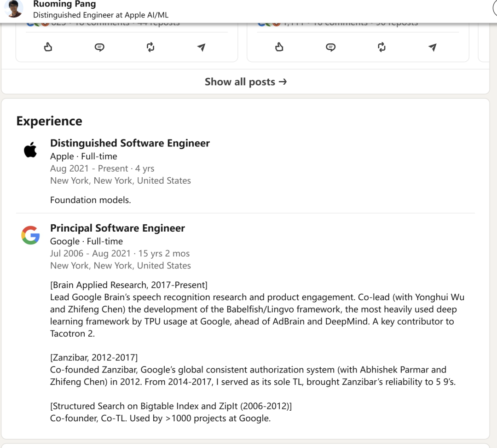The height and width of the screenshot is (448, 497).
Task: Open the Apple company logo
Action: click(30, 150)
